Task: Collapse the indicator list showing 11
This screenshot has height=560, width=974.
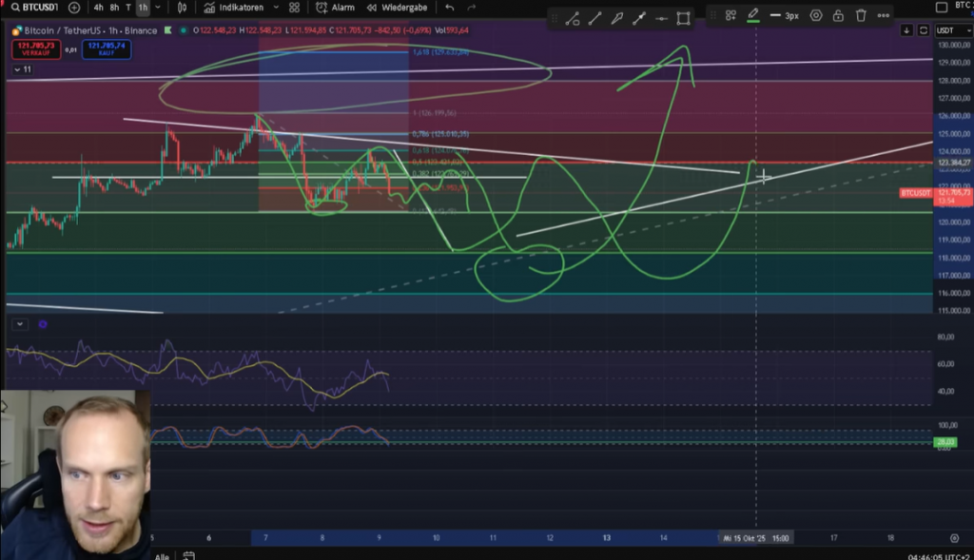Action: [23, 69]
